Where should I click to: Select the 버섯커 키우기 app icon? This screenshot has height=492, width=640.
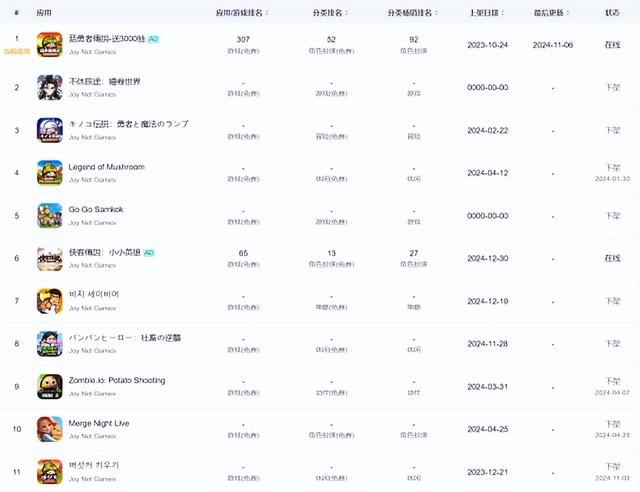(49, 471)
